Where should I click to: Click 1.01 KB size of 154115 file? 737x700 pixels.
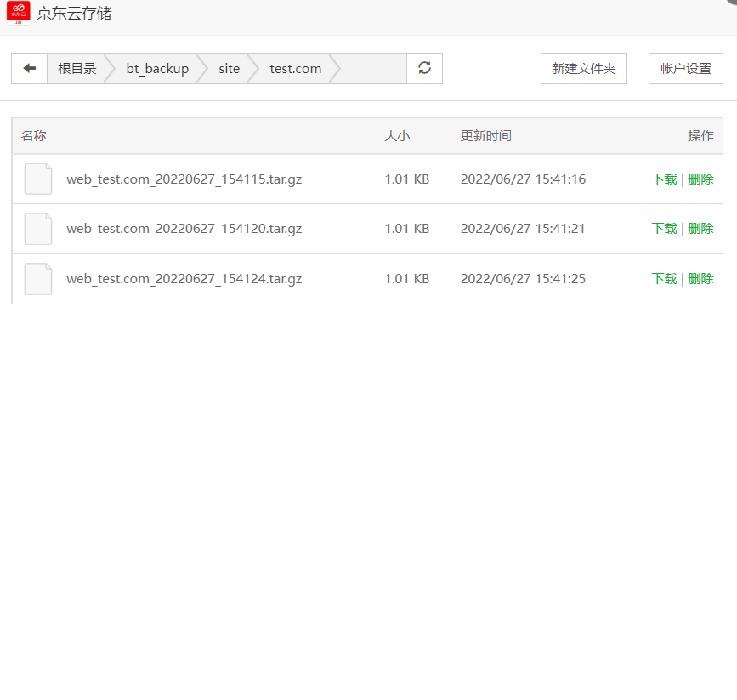[x=407, y=179]
